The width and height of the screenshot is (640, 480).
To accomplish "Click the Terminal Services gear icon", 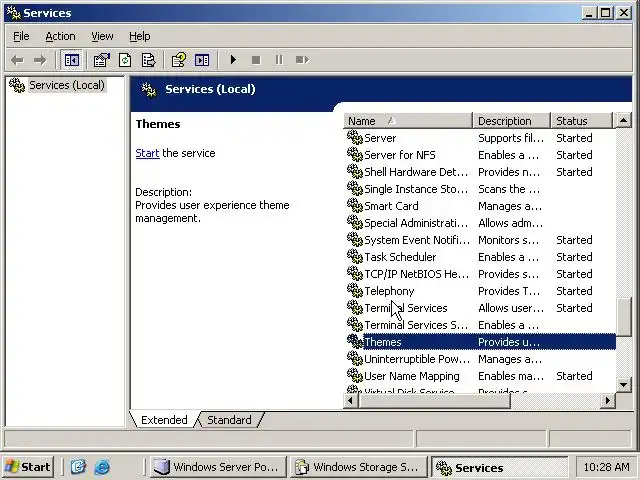I will (x=355, y=308).
